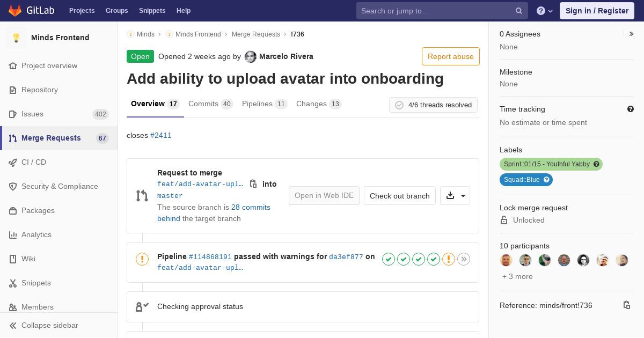
Task: Click the Issues sidebar icon
Action: (13, 114)
